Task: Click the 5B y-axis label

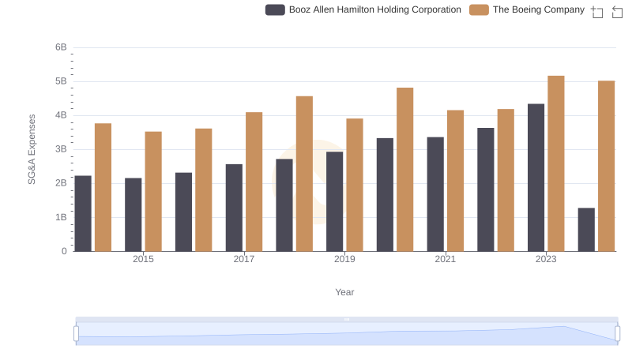Action: tap(61, 81)
